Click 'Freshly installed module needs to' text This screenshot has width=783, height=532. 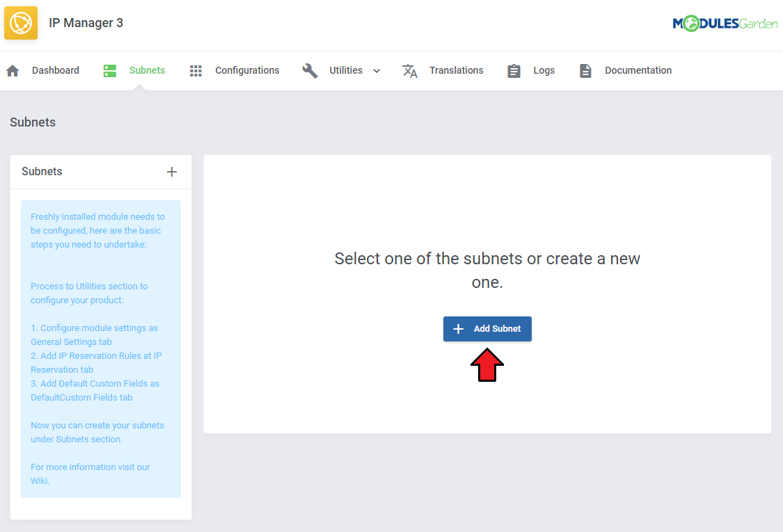click(98, 216)
